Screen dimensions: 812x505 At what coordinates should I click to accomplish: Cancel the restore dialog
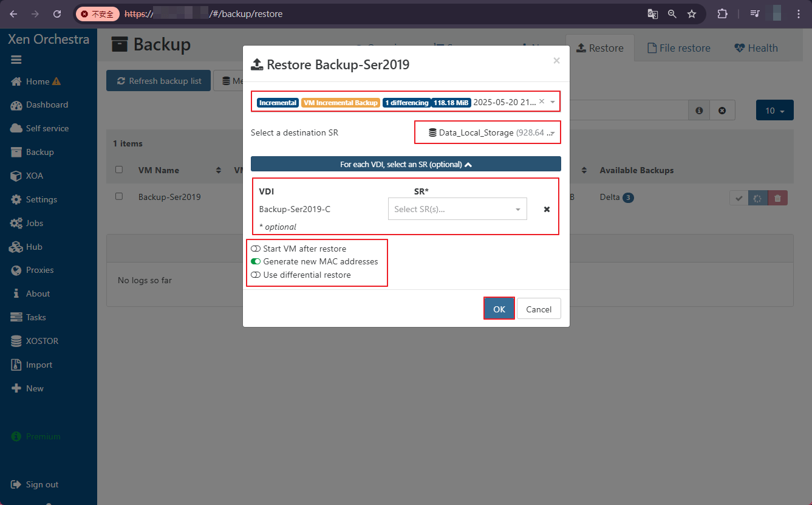[539, 309]
